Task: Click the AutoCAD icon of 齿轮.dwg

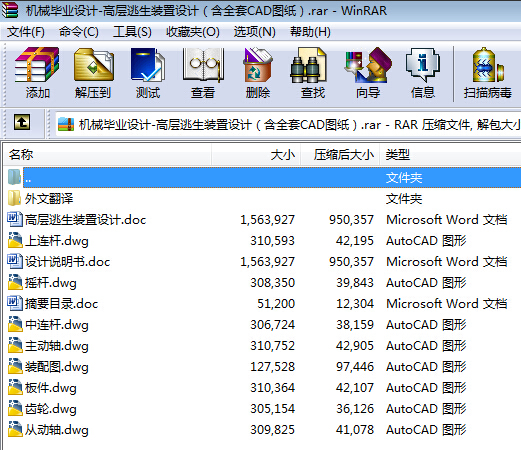Action: click(15, 408)
